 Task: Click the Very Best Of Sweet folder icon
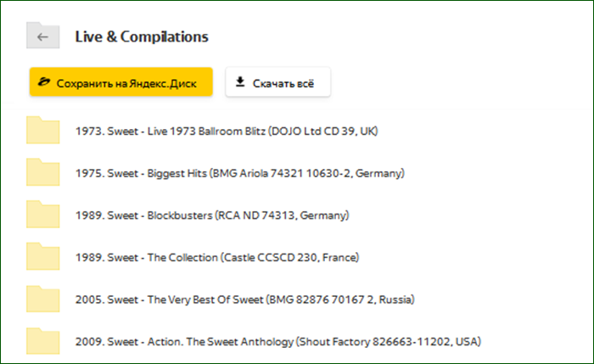pyautogui.click(x=42, y=299)
